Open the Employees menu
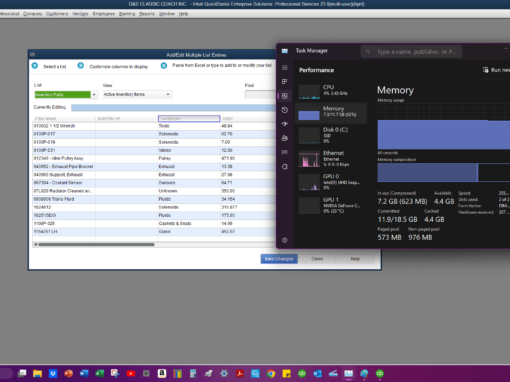The height and width of the screenshot is (382, 510). pyautogui.click(x=104, y=14)
